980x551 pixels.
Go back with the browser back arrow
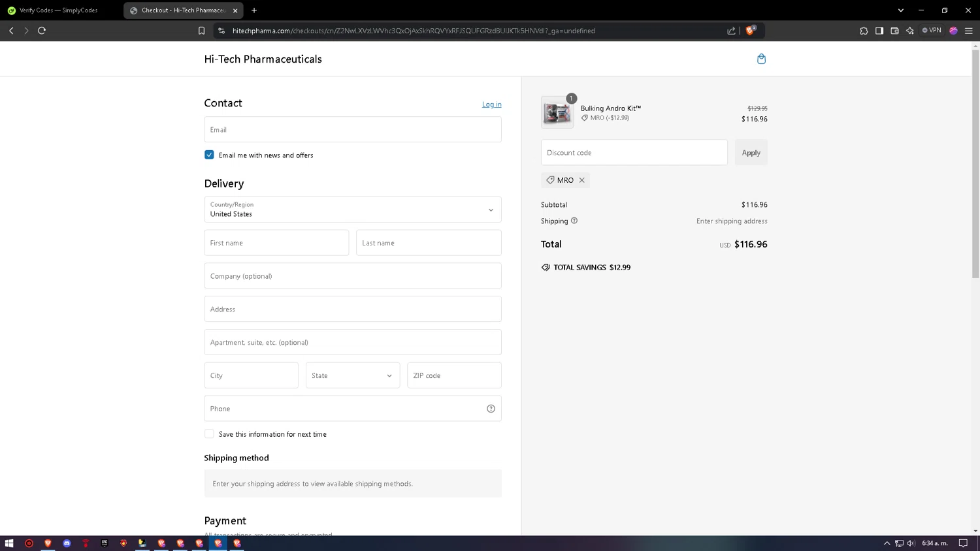[11, 31]
